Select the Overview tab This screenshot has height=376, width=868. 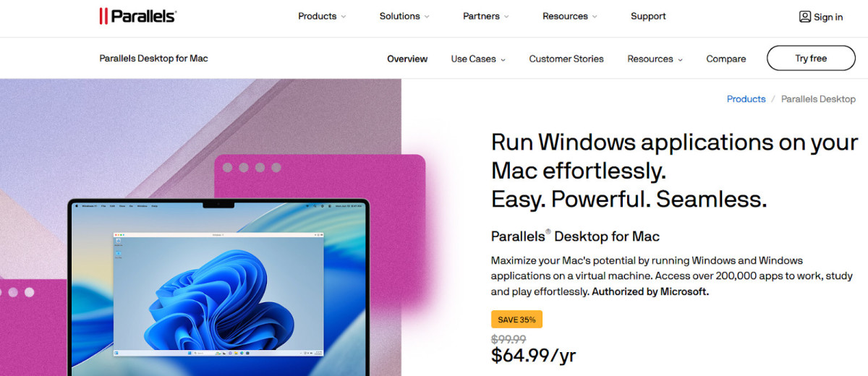point(407,59)
